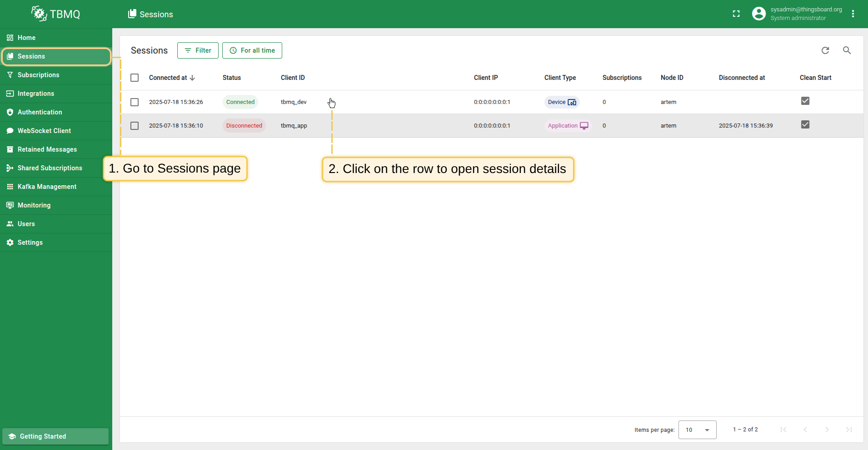This screenshot has width=868, height=450.
Task: Click the Disconnected status badge
Action: (x=244, y=126)
